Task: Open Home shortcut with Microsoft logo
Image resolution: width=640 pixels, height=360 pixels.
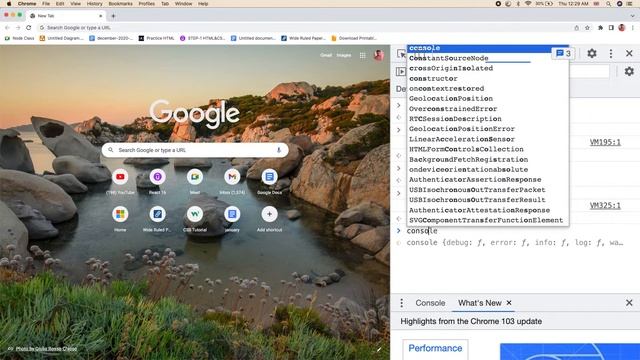Action: 120,214
